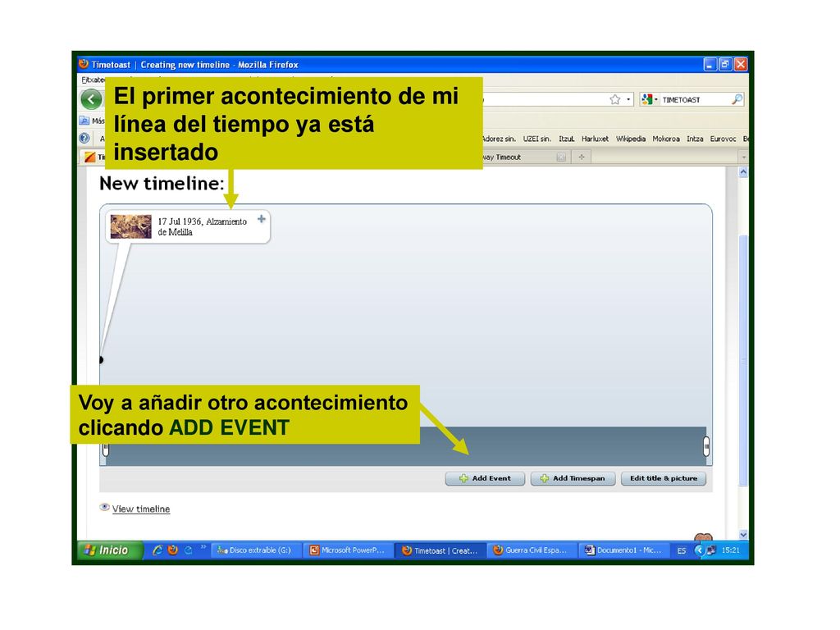Grab the right handle of the timeline range bar
This screenshot has width=840, height=630.
[706, 445]
